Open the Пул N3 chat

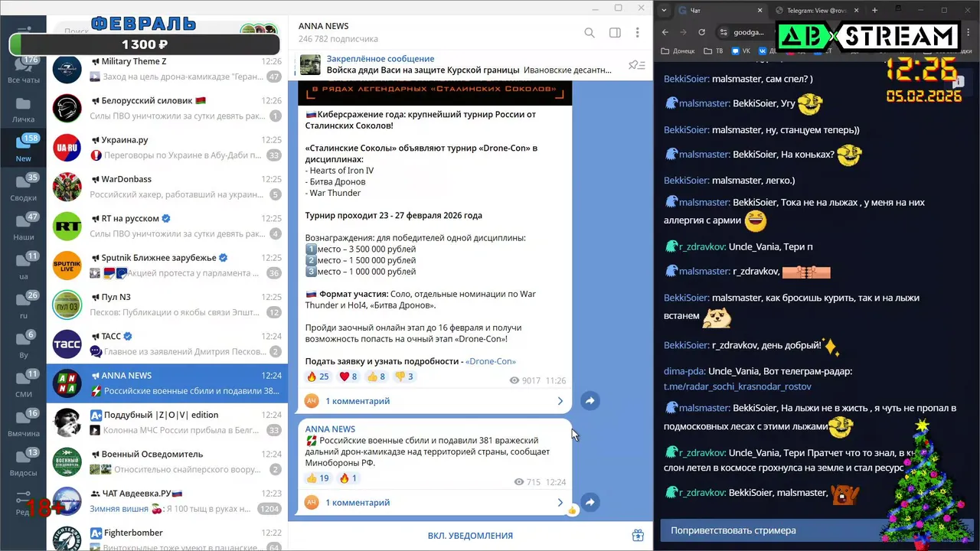click(x=167, y=305)
